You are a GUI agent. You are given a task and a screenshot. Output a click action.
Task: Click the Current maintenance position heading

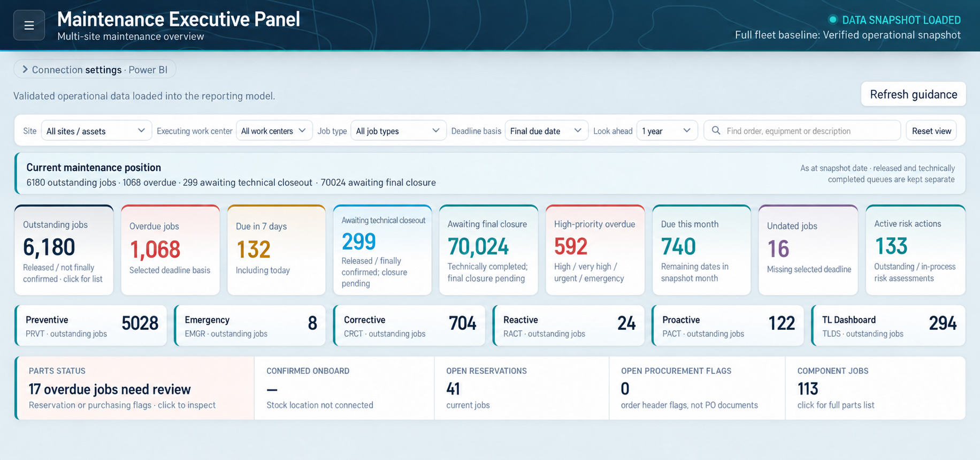point(94,168)
